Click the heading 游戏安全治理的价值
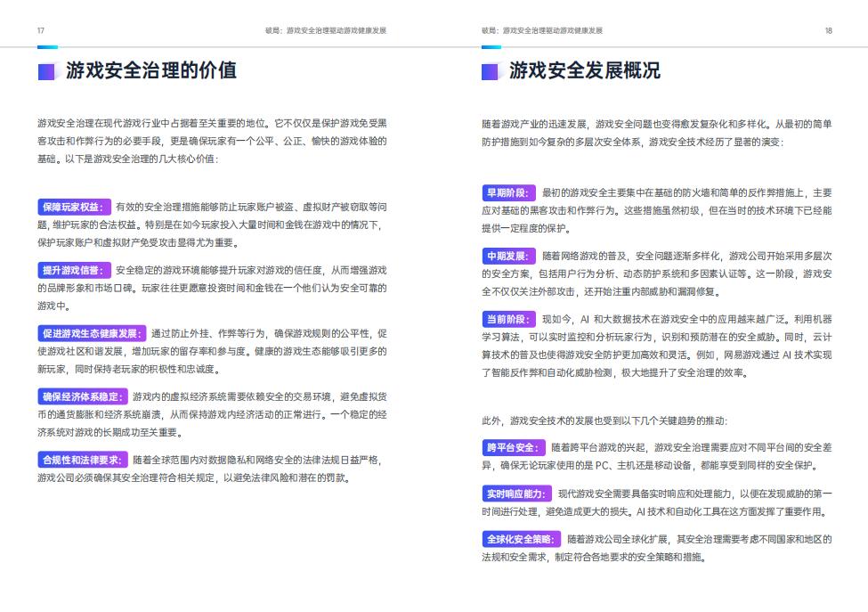The image size is (868, 612). tap(151, 70)
